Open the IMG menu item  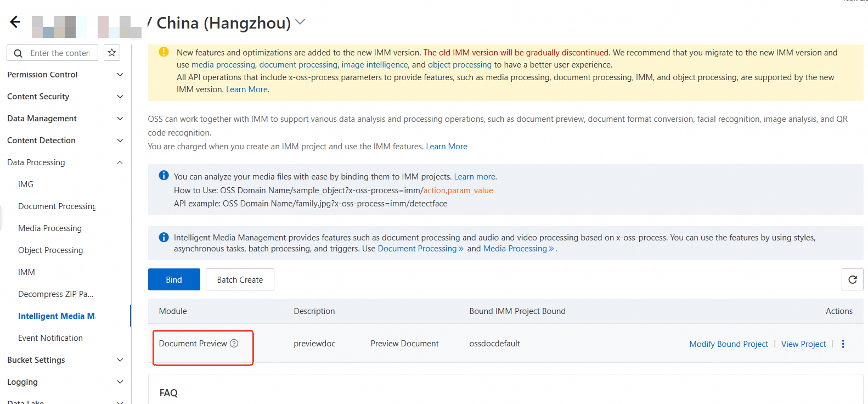pos(26,184)
